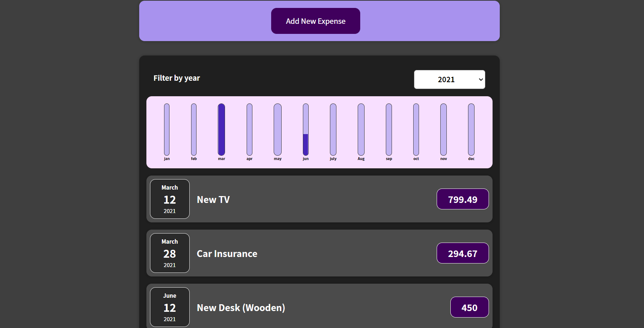The height and width of the screenshot is (328, 644).
Task: Click the feb chart bar
Action: click(194, 129)
